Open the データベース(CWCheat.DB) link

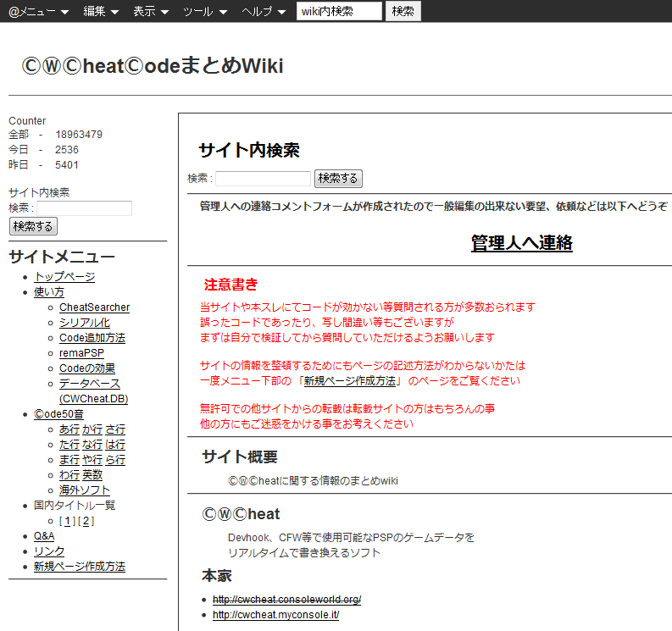[x=93, y=391]
